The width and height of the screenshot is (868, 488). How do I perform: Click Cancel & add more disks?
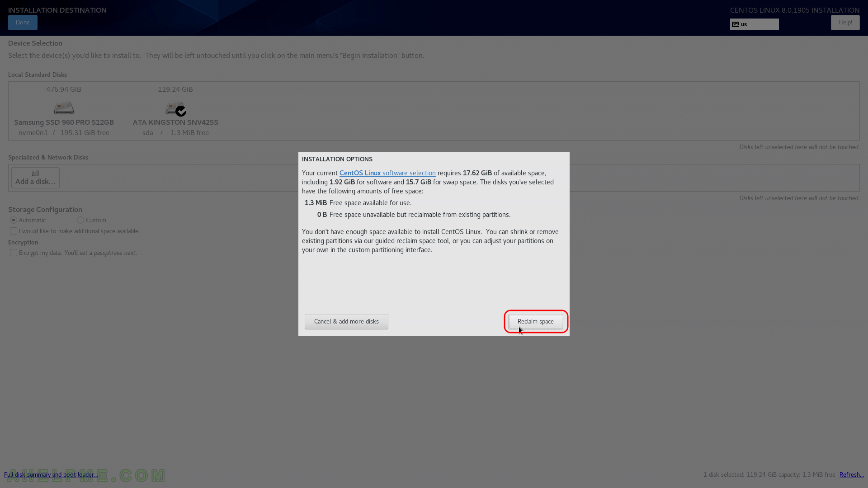tap(346, 321)
